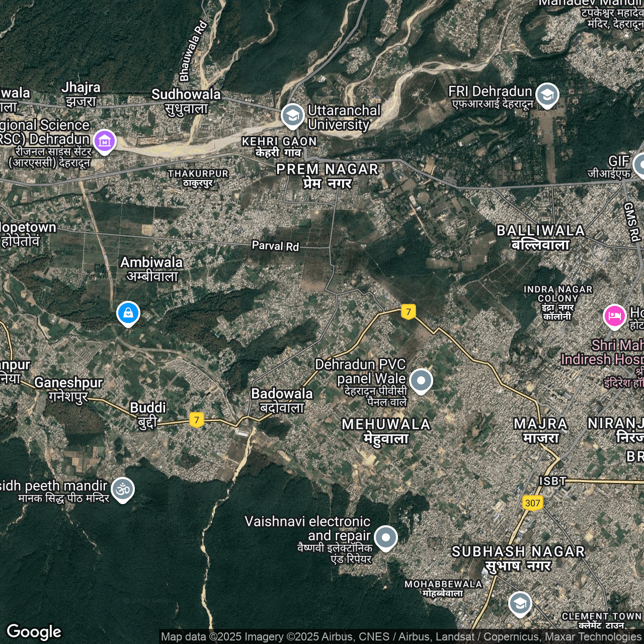Screen dimensions: 644x644
Task: Select the pink hotel bed pin icon
Action: [614, 316]
